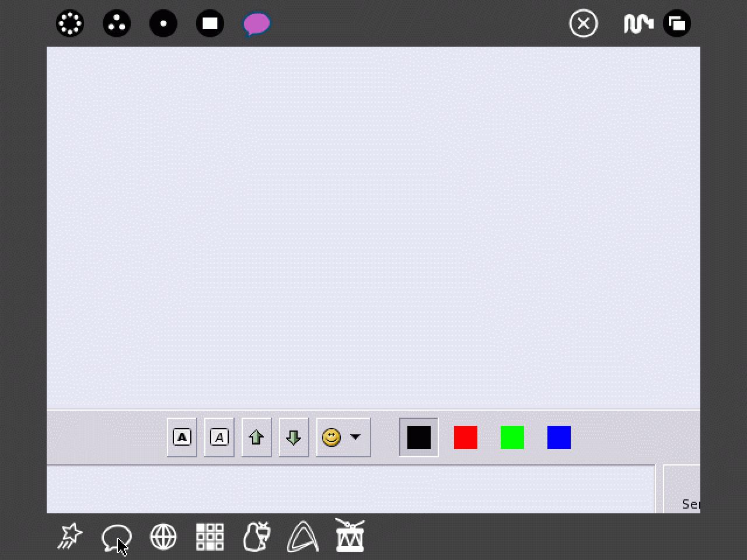Image resolution: width=747 pixels, height=560 pixels.
Task: Select the blue text color swatch
Action: 559,437
